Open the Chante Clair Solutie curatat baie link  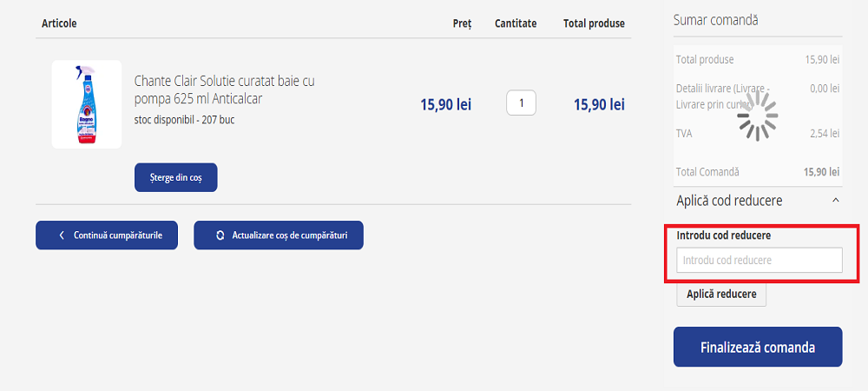tap(224, 89)
